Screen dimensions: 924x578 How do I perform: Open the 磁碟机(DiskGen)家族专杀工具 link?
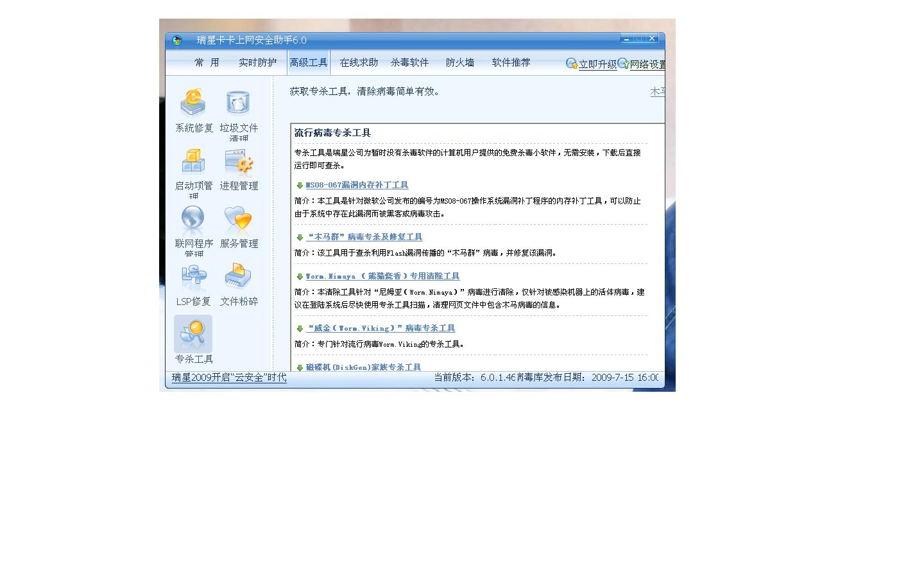click(363, 367)
